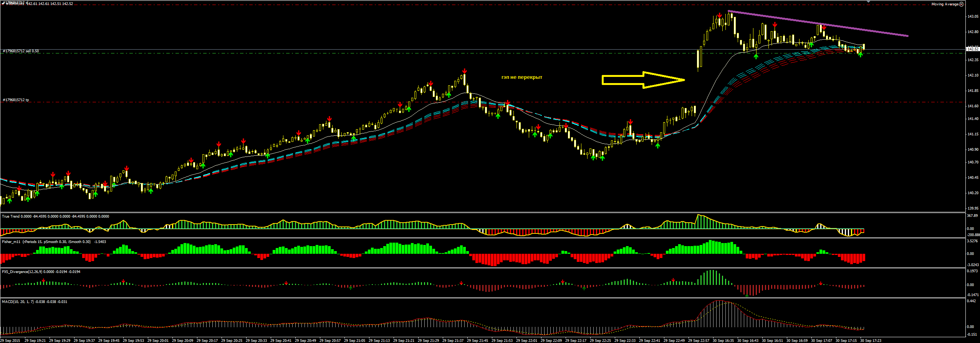
Task: Click the '30 Sep 17:23' time axis label
Action: pos(871,341)
